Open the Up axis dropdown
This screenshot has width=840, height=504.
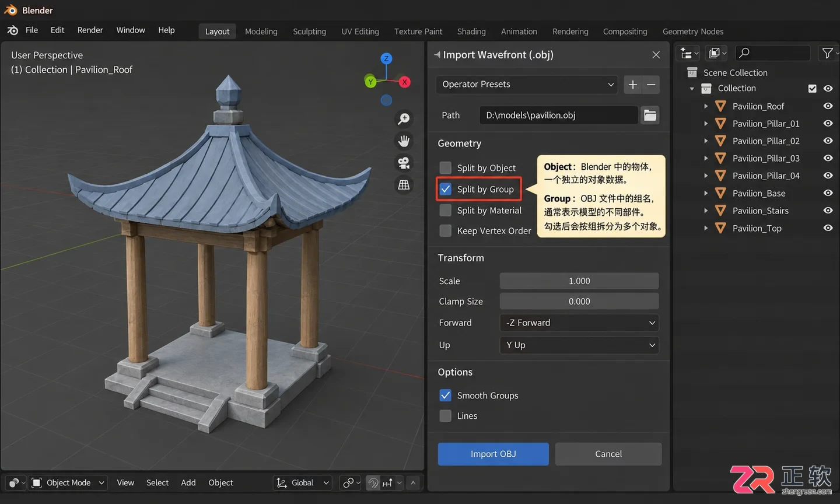(x=579, y=345)
